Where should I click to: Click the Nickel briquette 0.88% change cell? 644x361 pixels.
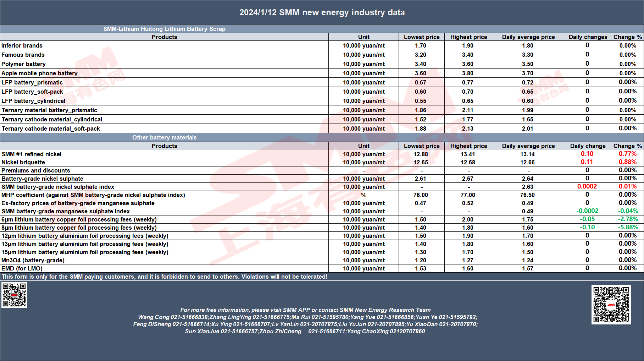coord(627,162)
